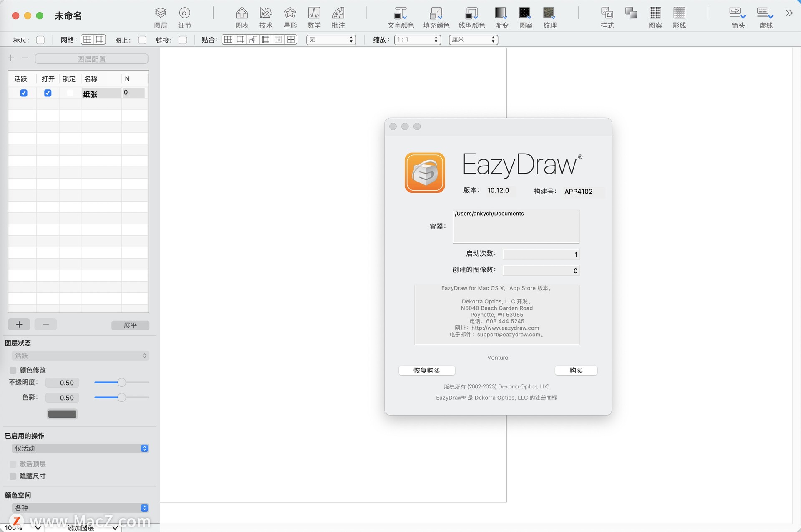Click the 容器 path field in About dialog
Screen dimensions: 801x532
click(x=516, y=226)
